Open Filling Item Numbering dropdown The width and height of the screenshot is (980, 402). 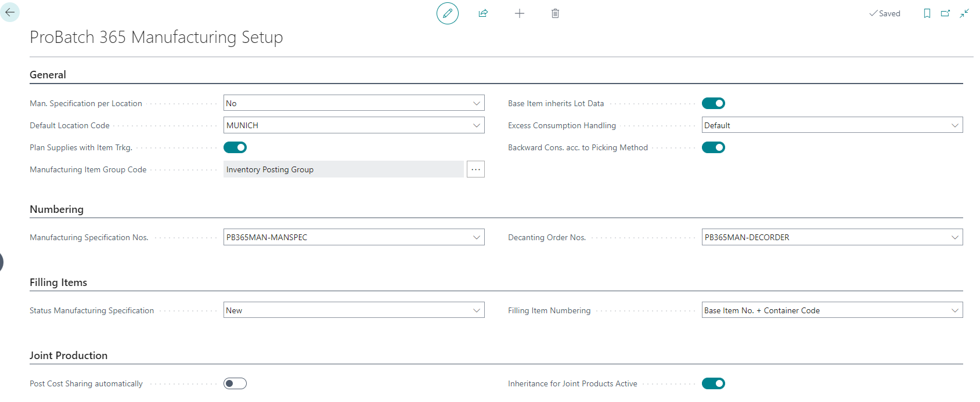(955, 310)
